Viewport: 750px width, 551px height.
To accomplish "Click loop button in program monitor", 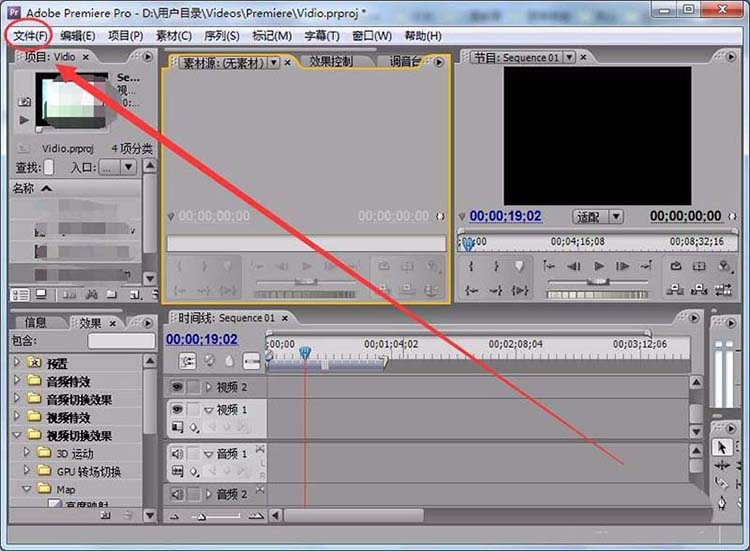I will pos(675,266).
